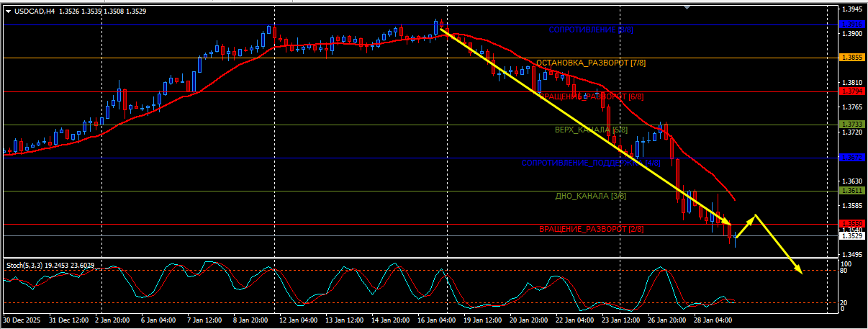Click the orange 1.3855 price tag
Image resolution: width=868 pixels, height=329 pixels.
point(853,58)
